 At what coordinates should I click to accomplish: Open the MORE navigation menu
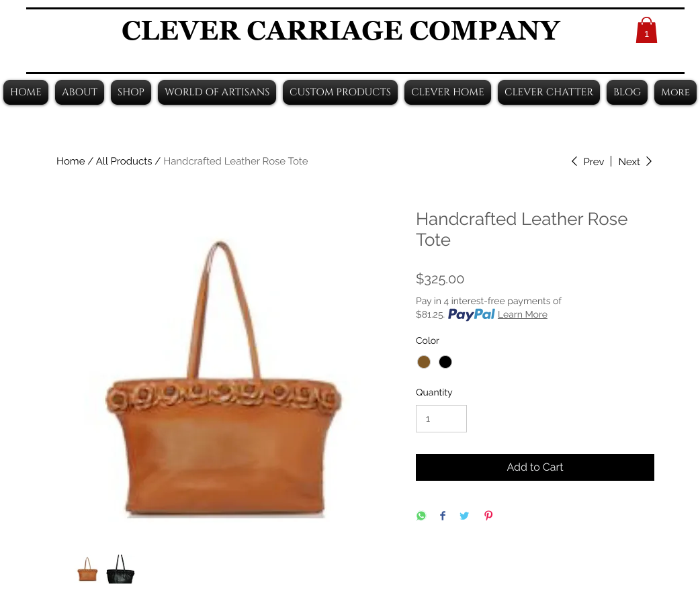[x=675, y=93]
